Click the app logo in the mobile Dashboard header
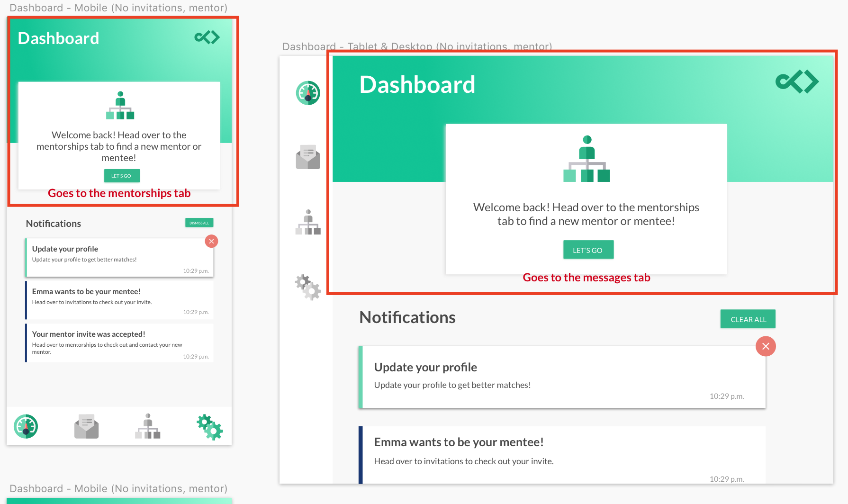This screenshot has height=504, width=848. click(207, 37)
